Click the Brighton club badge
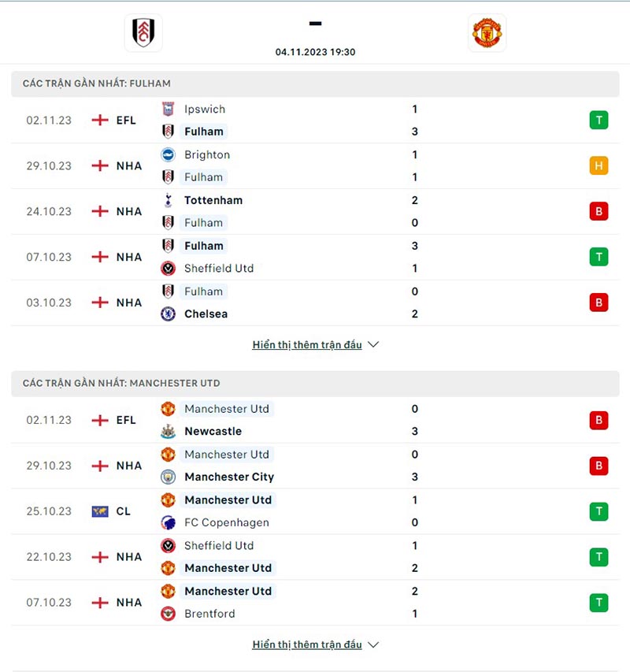630x672 pixels. (x=168, y=154)
